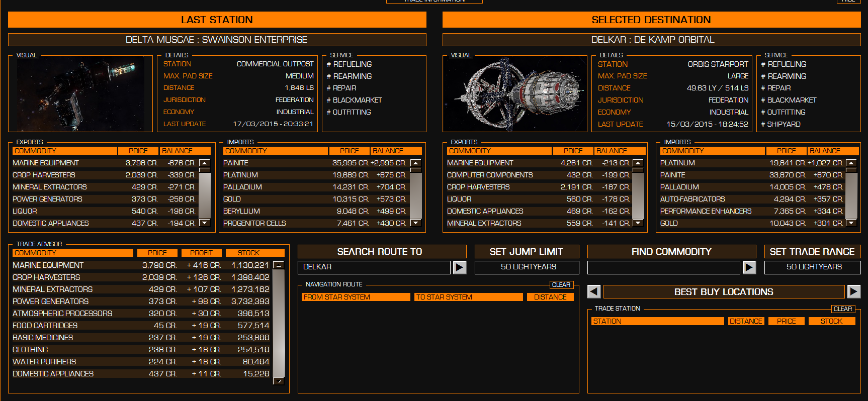Click BALANCE header in Last Station exports
Viewport: 868px width, 401px height.
click(186, 151)
